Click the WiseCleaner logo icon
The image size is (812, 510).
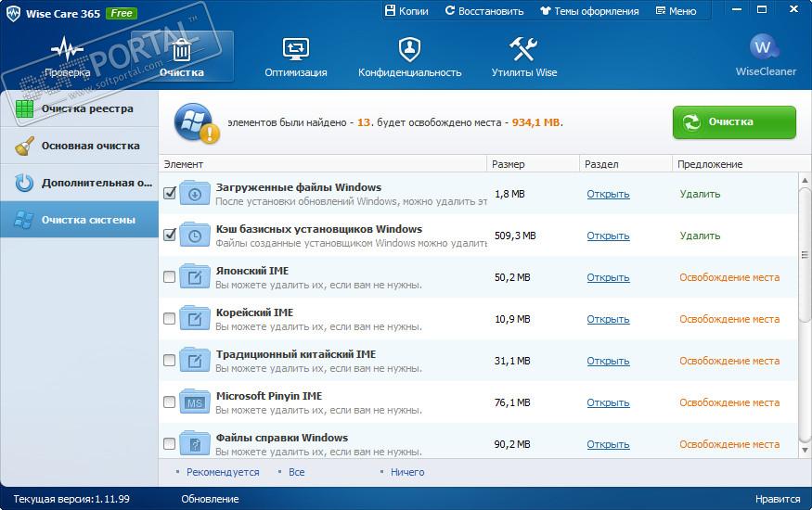(x=764, y=47)
